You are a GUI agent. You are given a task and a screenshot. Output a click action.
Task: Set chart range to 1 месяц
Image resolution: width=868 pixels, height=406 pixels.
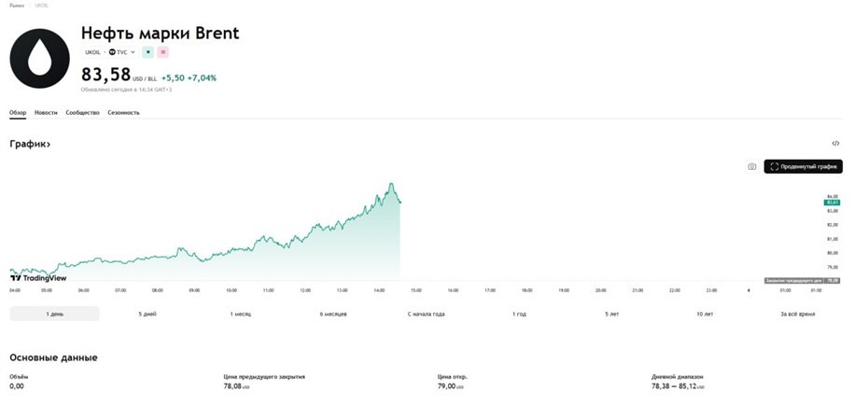pyautogui.click(x=241, y=314)
